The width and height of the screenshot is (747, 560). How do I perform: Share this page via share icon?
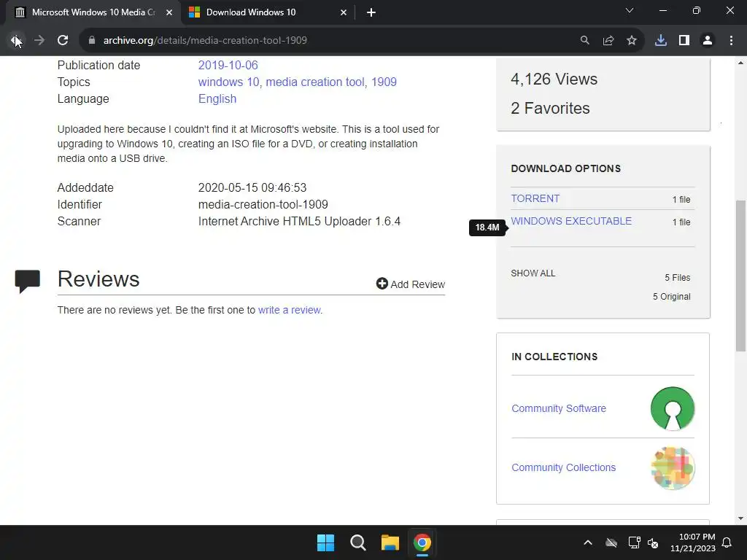pyautogui.click(x=608, y=41)
